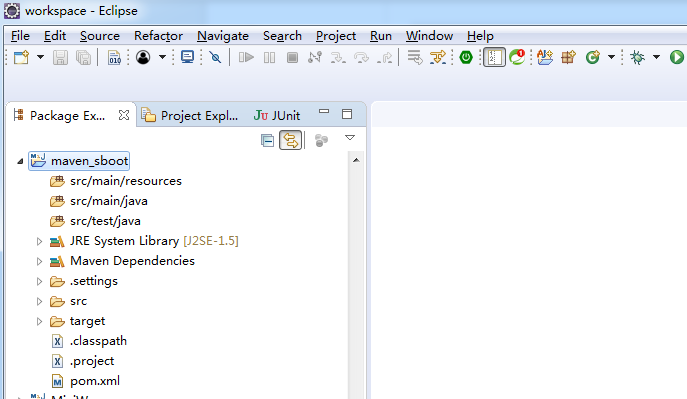
Task: Open the Help menu
Action: click(480, 36)
